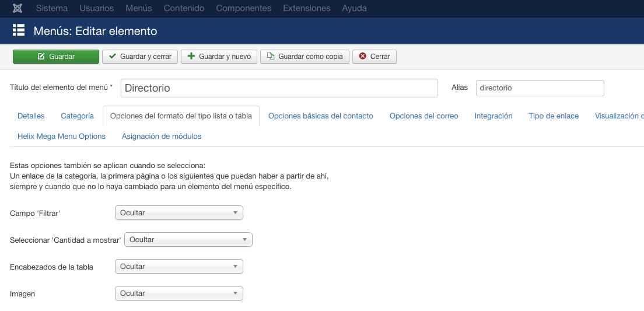The width and height of the screenshot is (644, 311).
Task: Open Asignación de módulos tab
Action: click(x=162, y=137)
